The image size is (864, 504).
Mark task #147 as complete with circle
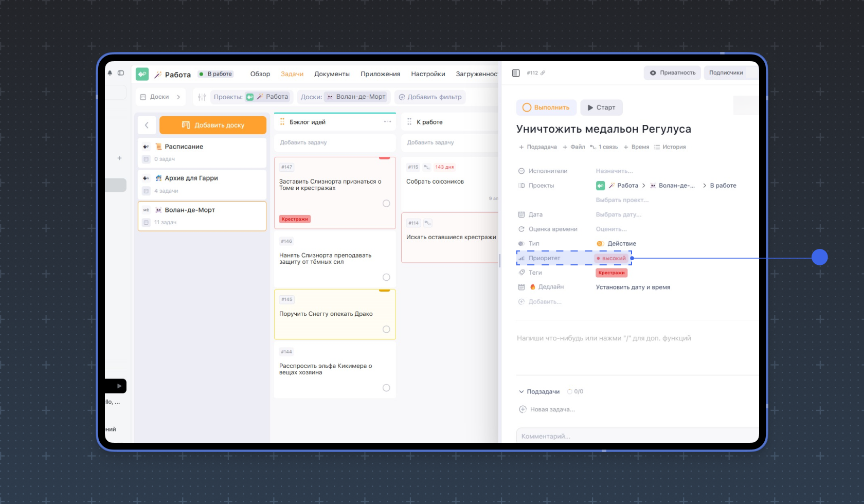pyautogui.click(x=386, y=204)
